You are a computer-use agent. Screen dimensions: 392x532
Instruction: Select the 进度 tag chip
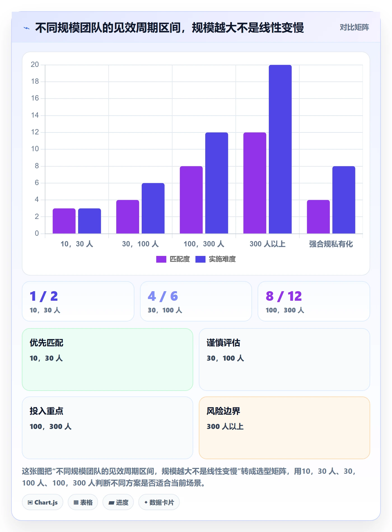pyautogui.click(x=118, y=502)
